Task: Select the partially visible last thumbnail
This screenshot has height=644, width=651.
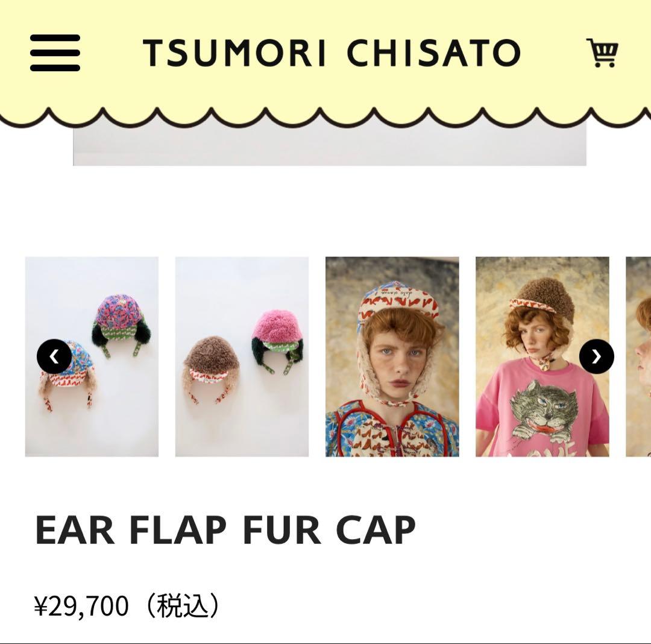Action: point(638,356)
